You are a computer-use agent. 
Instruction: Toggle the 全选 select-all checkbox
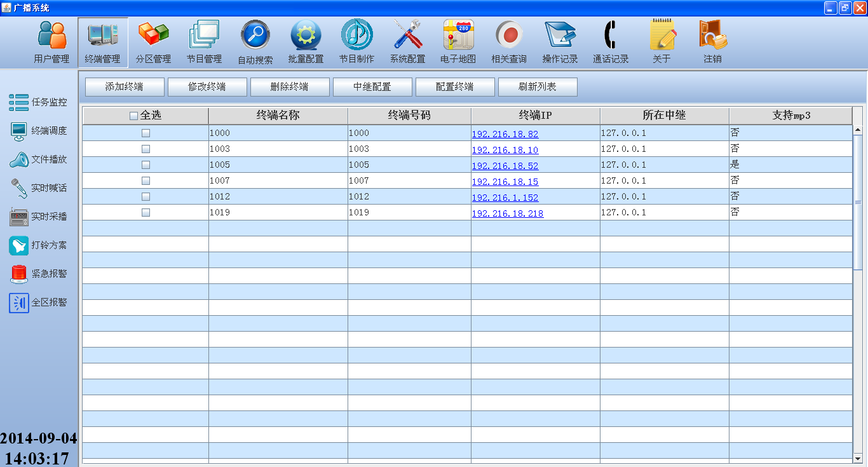point(133,116)
